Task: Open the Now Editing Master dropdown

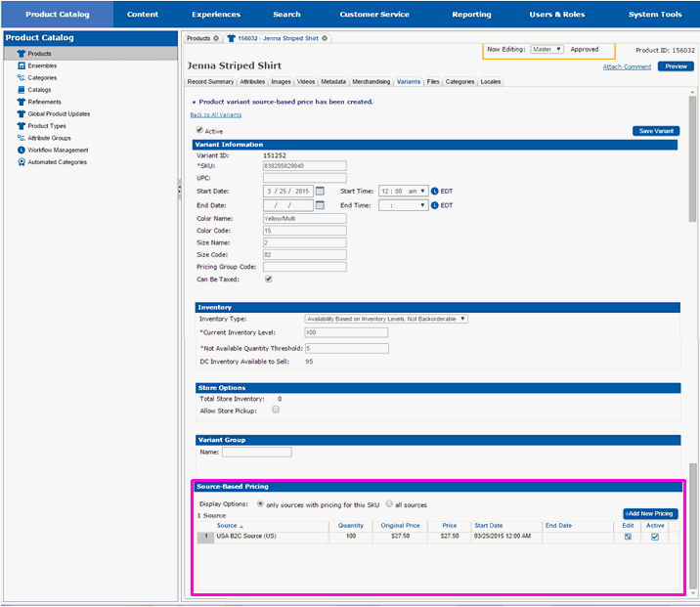Action: coord(547,49)
